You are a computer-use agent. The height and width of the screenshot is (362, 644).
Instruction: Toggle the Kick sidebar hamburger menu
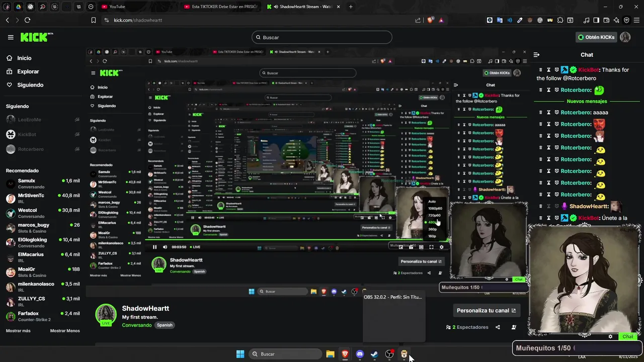[x=11, y=37]
